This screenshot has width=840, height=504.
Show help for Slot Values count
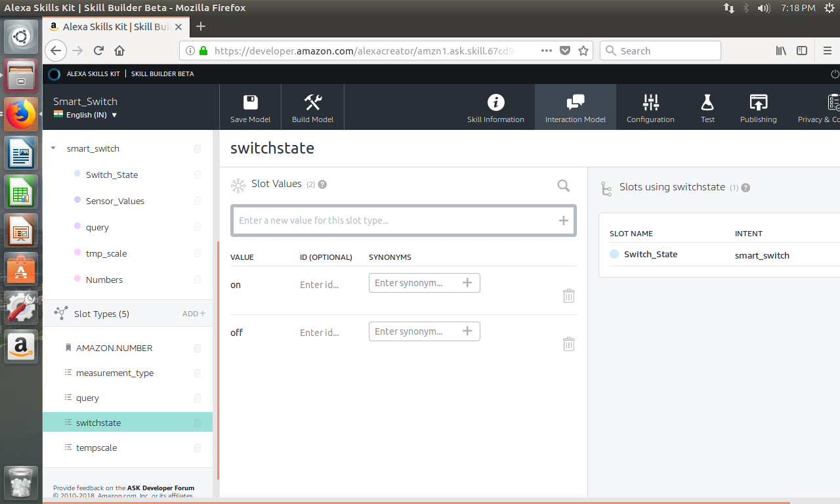pyautogui.click(x=322, y=184)
